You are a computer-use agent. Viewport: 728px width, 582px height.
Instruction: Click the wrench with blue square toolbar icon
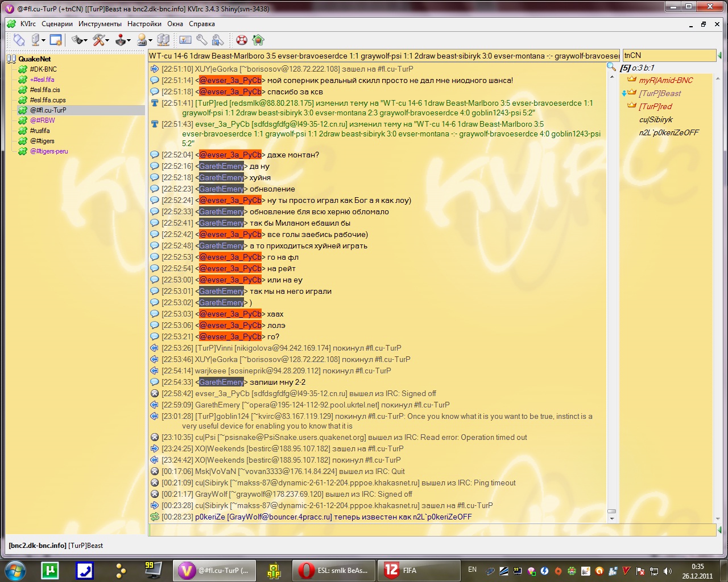(x=217, y=40)
